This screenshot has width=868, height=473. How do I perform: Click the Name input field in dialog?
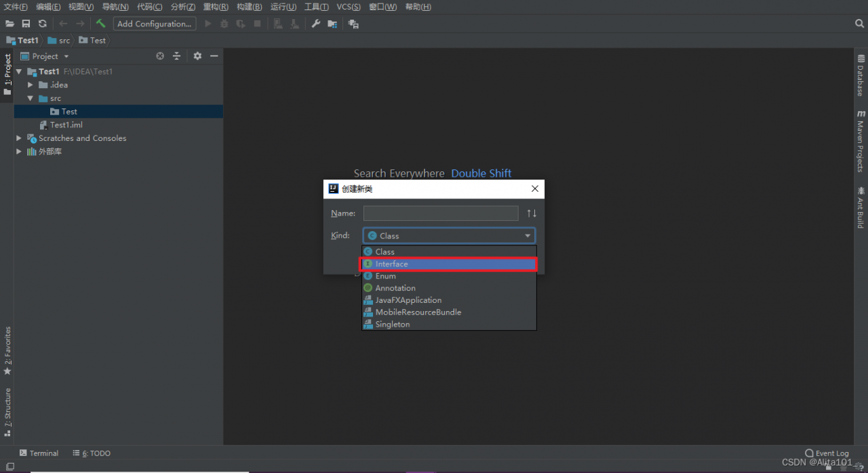pyautogui.click(x=441, y=213)
